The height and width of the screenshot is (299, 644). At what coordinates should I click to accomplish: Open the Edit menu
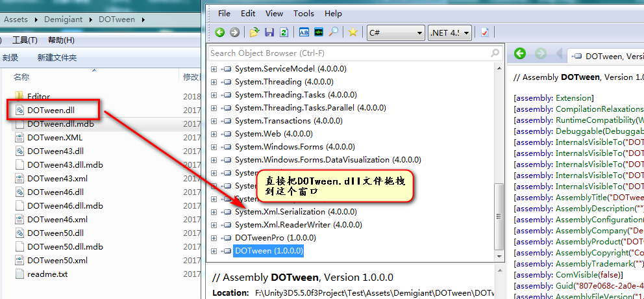tap(248, 14)
